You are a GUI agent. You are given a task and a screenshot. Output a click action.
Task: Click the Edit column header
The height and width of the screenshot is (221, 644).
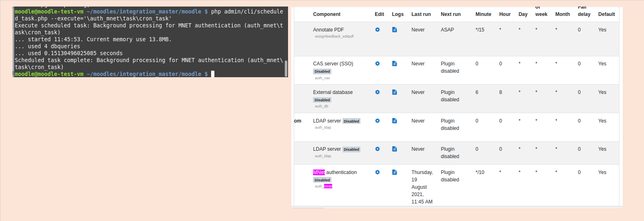pyautogui.click(x=379, y=14)
